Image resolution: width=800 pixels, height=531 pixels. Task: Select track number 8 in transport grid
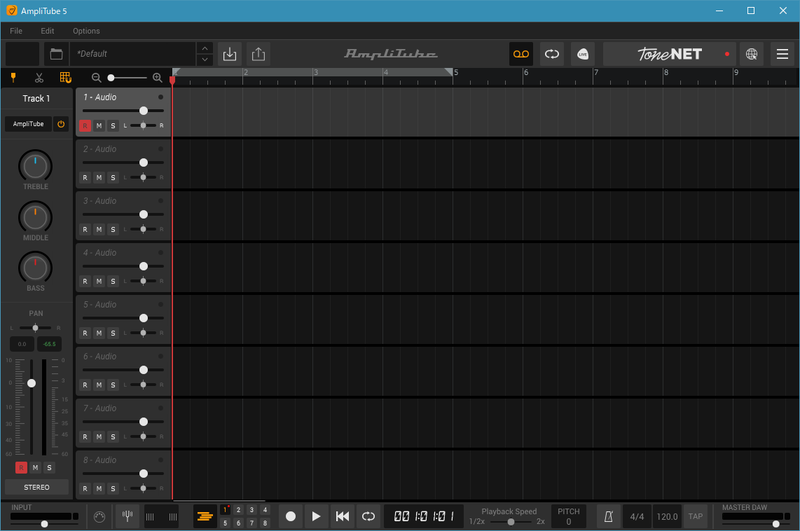[x=265, y=523]
